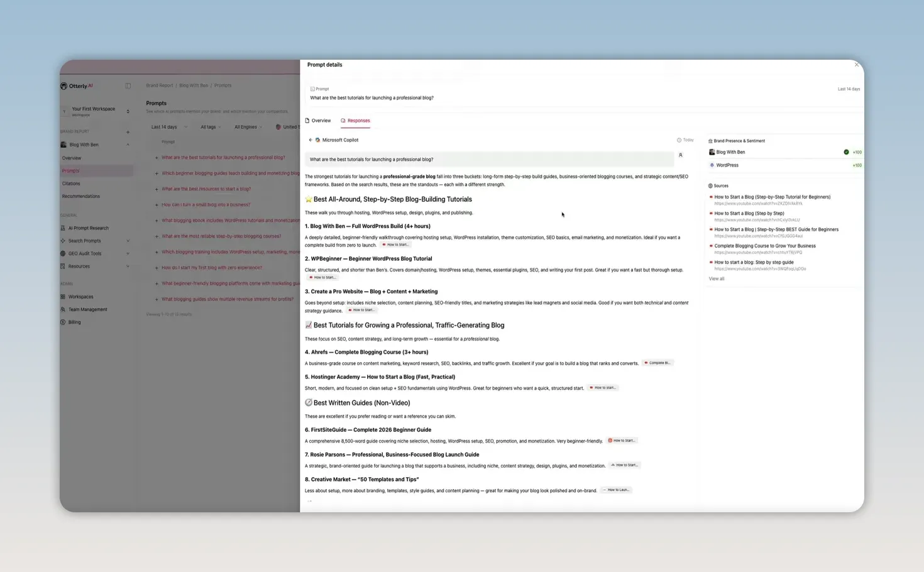Open Team Management page

point(87,309)
